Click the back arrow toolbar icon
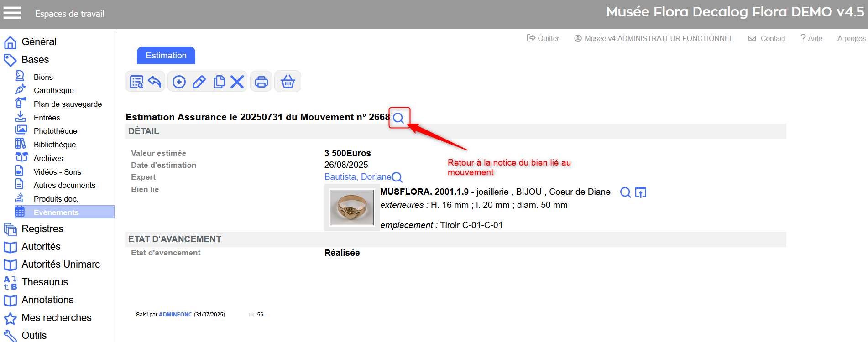The image size is (868, 342). (x=155, y=82)
